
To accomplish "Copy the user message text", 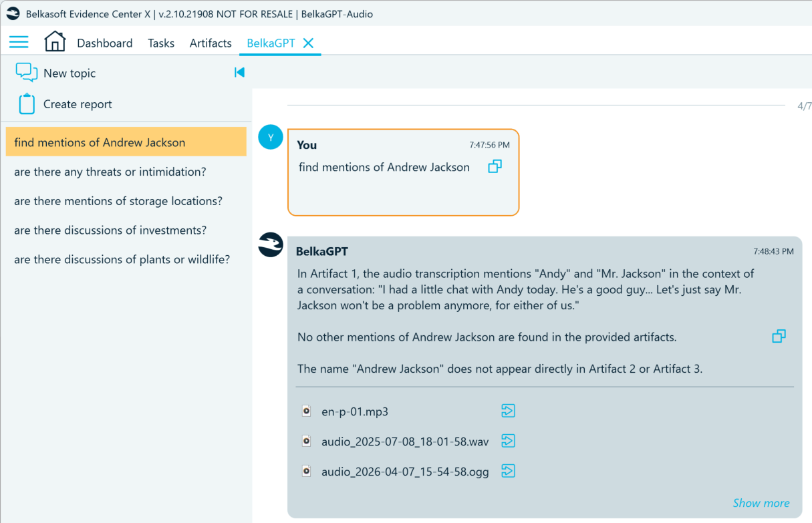I will [x=495, y=166].
